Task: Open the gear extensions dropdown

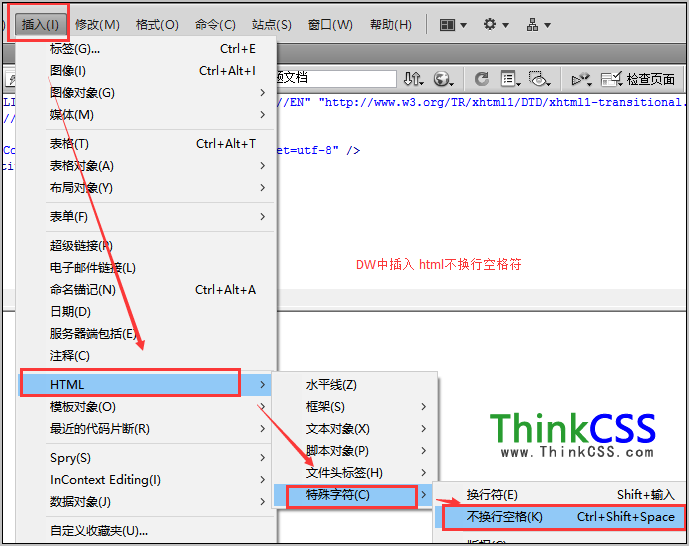Action: (496, 25)
